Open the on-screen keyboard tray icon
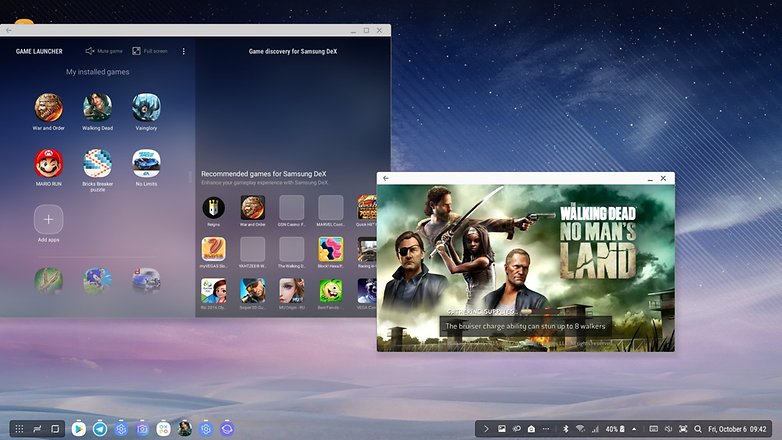 coord(653,429)
